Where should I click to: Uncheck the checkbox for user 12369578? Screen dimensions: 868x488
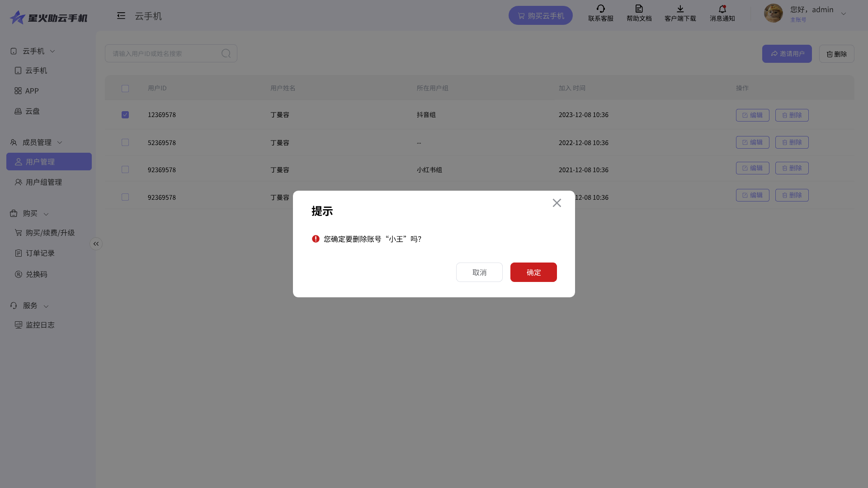125,115
